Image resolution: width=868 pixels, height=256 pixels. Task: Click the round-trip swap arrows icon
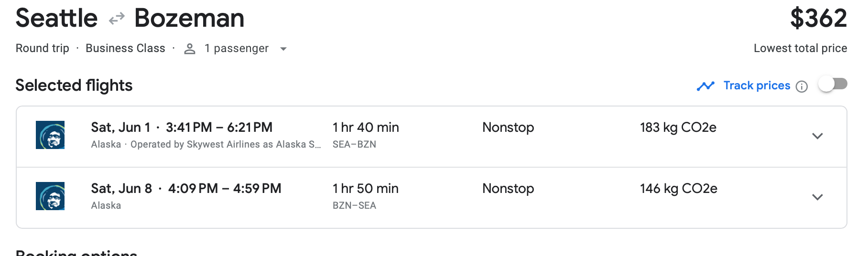(117, 19)
